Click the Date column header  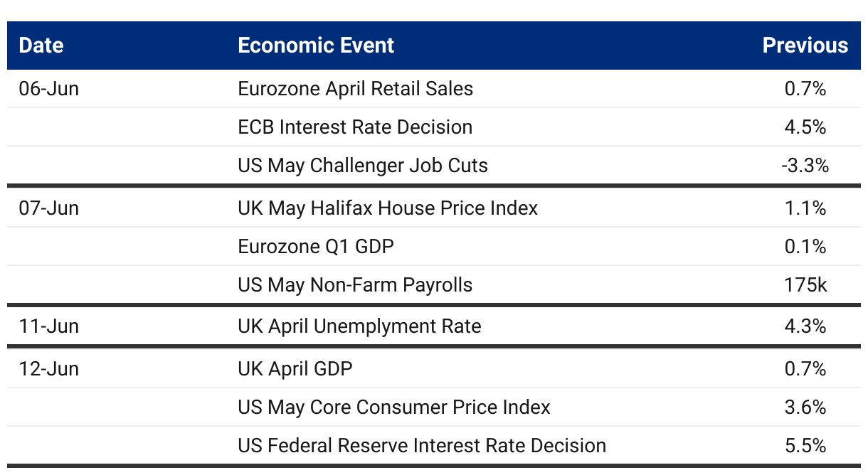(x=41, y=46)
